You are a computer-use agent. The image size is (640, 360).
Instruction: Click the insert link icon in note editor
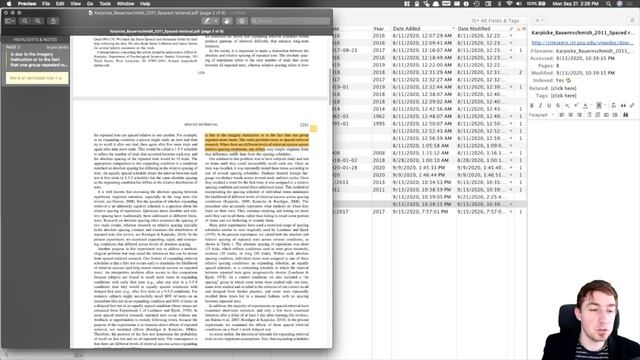pos(632,106)
